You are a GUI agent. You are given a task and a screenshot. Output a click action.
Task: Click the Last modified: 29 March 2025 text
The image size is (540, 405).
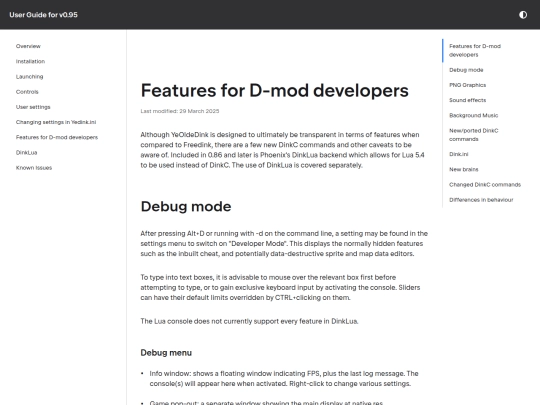click(x=180, y=111)
